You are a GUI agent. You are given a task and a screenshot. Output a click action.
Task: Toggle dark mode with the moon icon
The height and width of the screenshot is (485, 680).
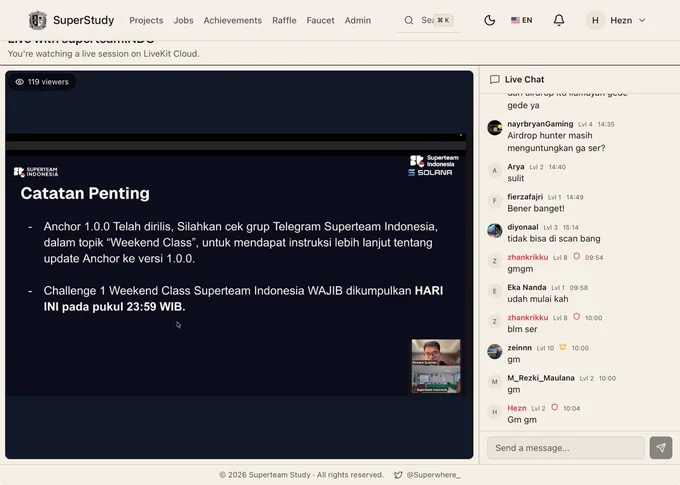tap(490, 20)
